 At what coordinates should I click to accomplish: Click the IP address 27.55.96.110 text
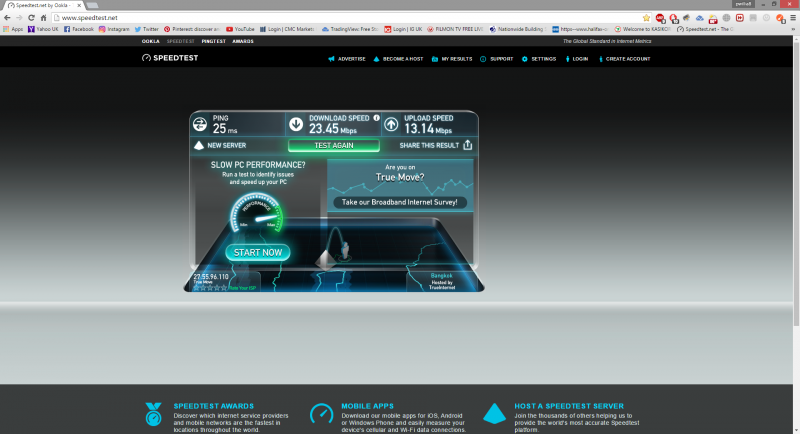[x=211, y=276]
